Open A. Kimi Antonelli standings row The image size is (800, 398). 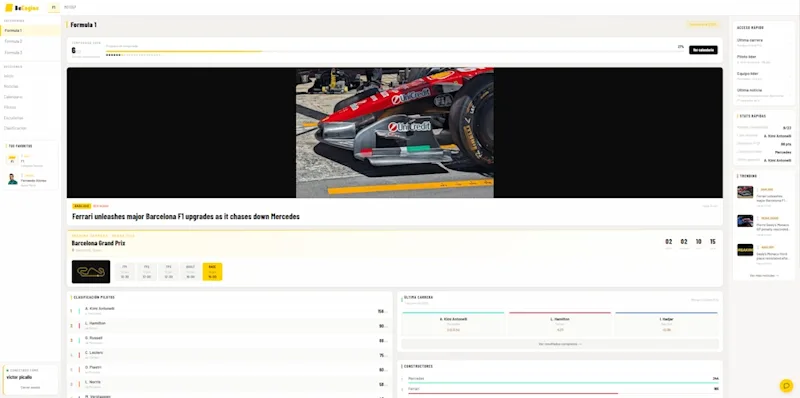point(230,311)
